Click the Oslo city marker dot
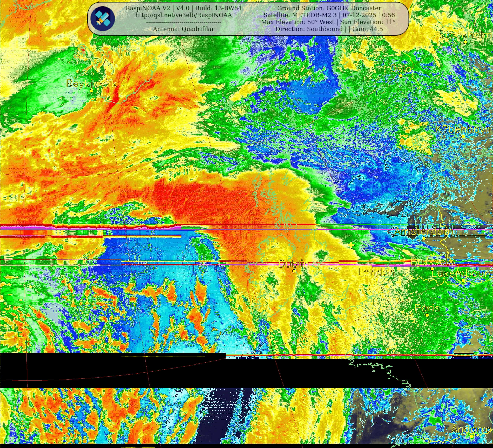The width and height of the screenshot is (493, 448). pyautogui.click(x=401, y=76)
